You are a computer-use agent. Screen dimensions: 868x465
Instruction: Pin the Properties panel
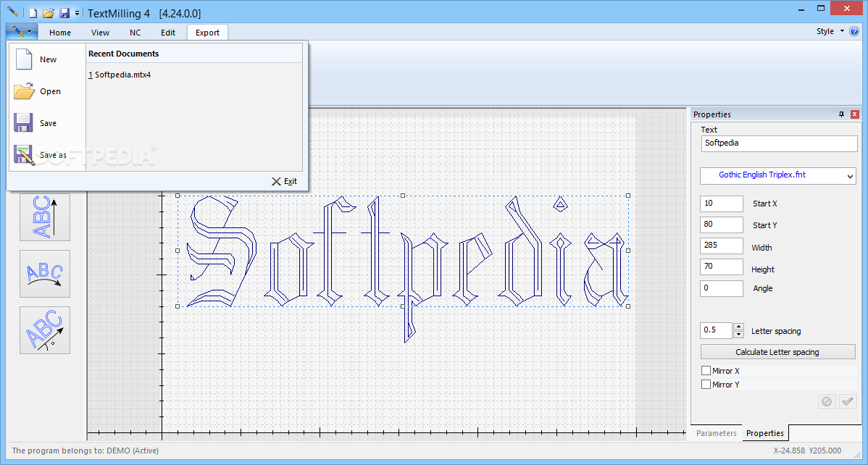(841, 114)
